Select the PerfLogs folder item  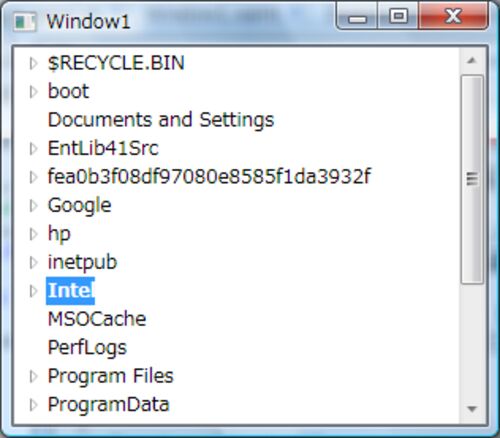pyautogui.click(x=87, y=348)
